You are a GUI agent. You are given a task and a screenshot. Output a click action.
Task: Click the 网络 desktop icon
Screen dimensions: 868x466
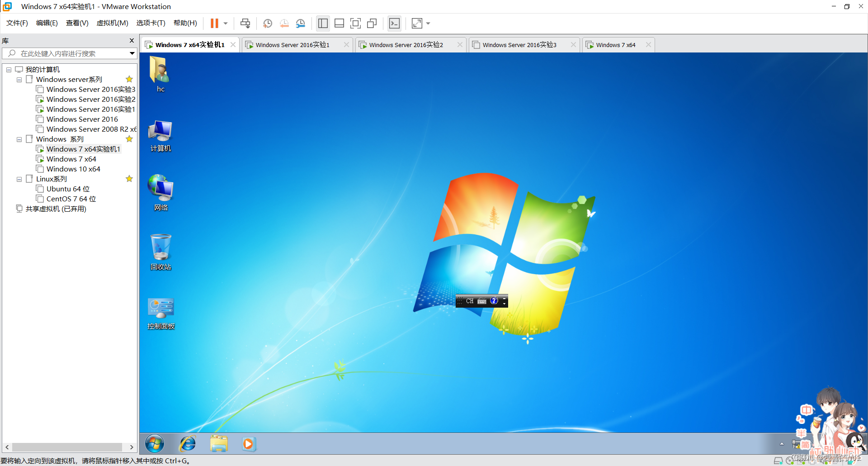[x=160, y=193]
